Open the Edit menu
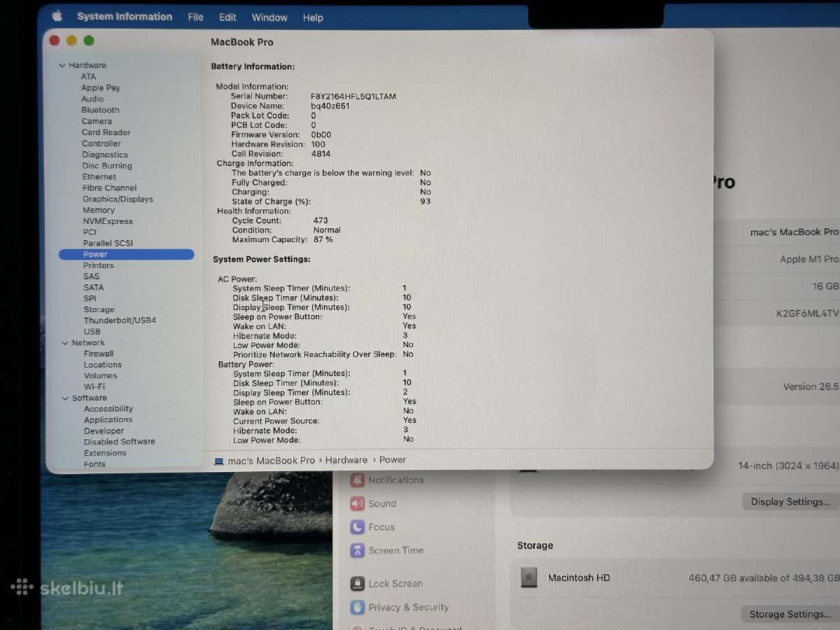Viewport: 840px width, 630px height. [227, 17]
